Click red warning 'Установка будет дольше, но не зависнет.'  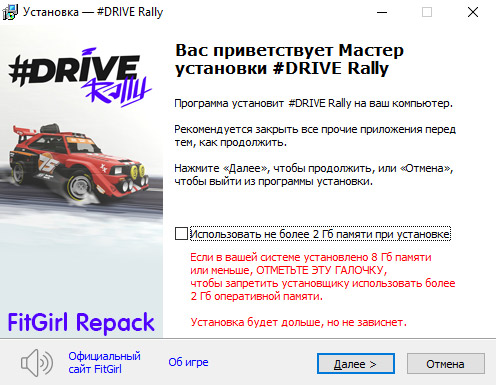[x=299, y=322]
